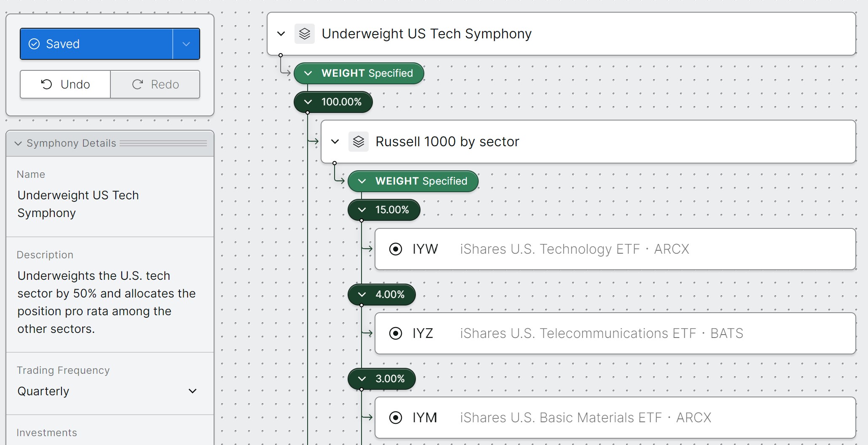
Task: Click the Redo arrow icon
Action: 137,84
